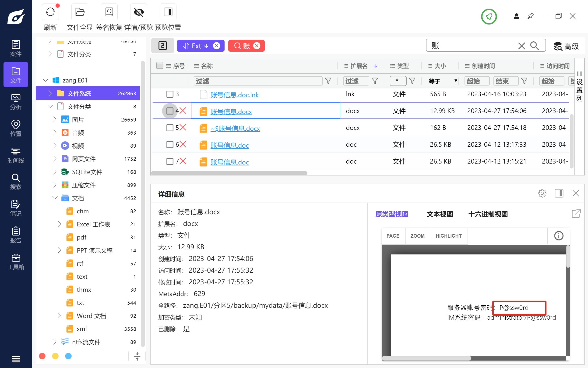Expand the 图片 category node

pos(55,119)
